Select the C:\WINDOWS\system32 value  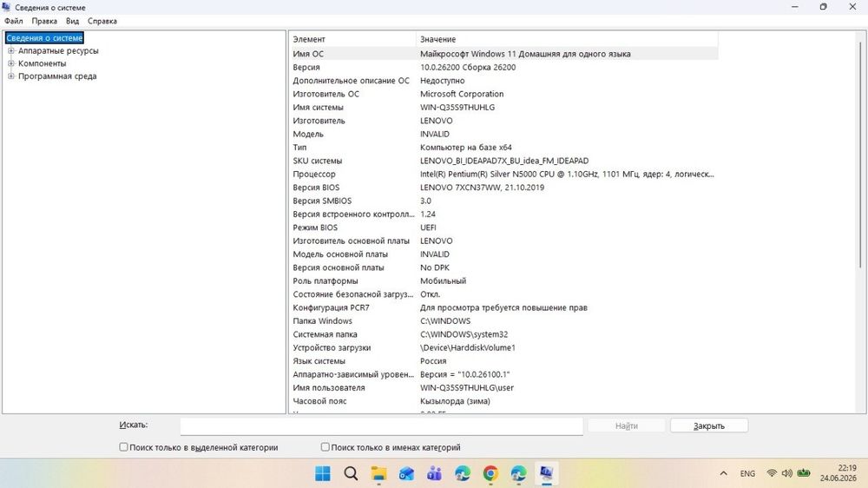[464, 334]
